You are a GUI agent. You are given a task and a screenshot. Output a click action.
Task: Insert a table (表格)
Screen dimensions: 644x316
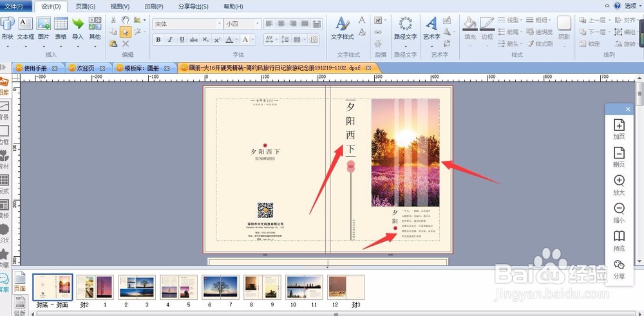pos(61,29)
